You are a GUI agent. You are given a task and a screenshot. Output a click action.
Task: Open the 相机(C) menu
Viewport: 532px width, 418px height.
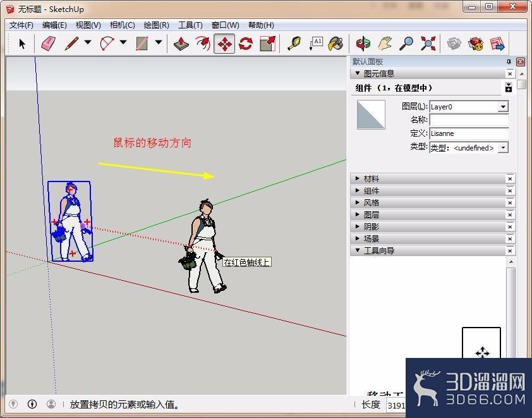pos(123,25)
